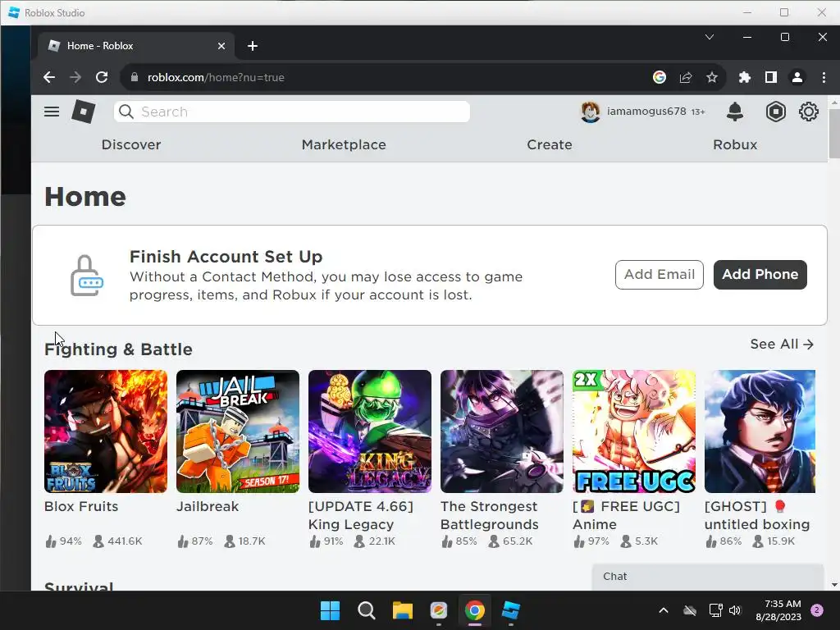Open the untitled boxing game thumbnail
The image size is (840, 630).
(x=760, y=431)
